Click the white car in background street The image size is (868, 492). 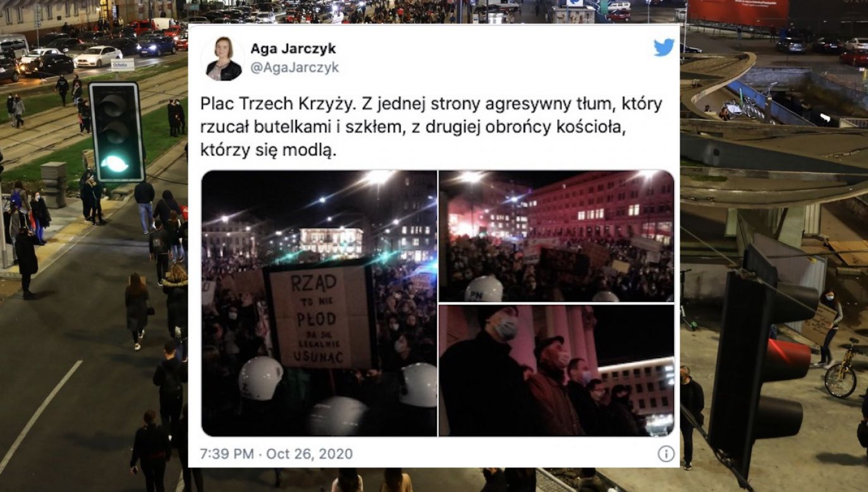pos(98,56)
